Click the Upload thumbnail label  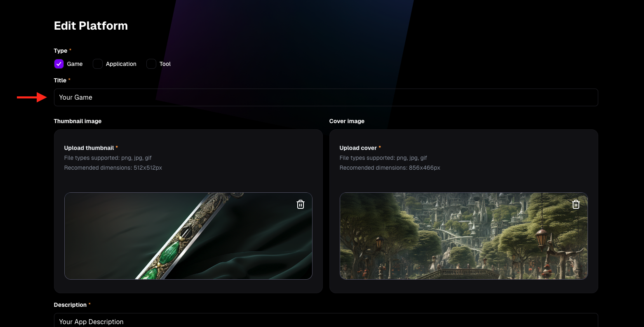[89, 148]
